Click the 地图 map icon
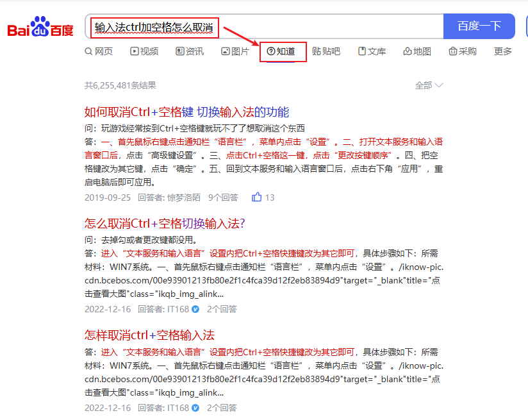528x420 pixels. coord(407,51)
